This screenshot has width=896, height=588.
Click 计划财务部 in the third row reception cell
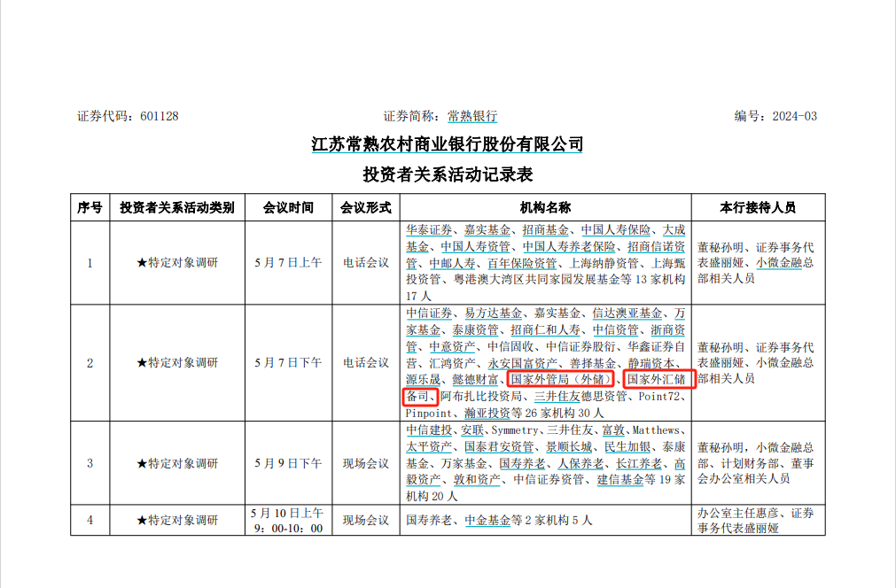(x=749, y=463)
